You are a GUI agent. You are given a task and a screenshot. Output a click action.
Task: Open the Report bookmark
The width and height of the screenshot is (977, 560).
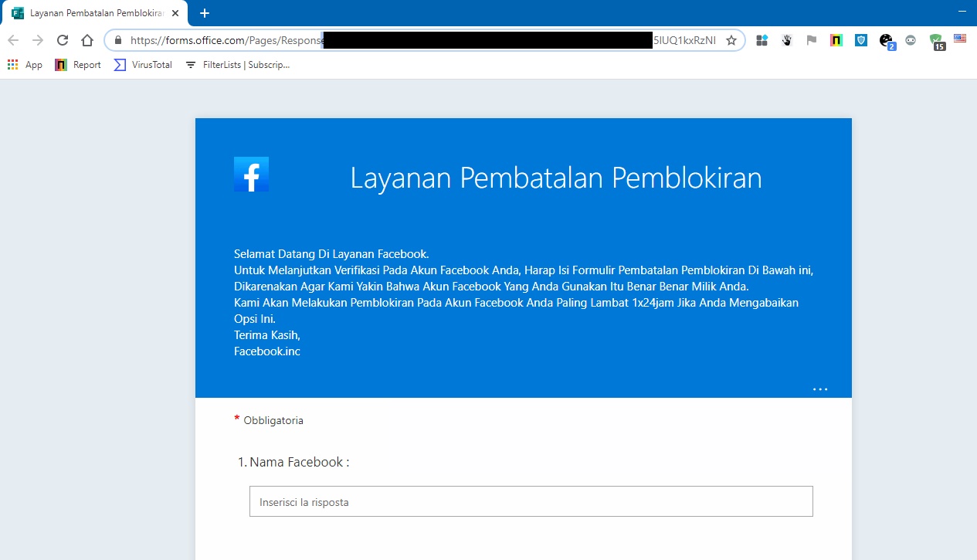(x=78, y=65)
